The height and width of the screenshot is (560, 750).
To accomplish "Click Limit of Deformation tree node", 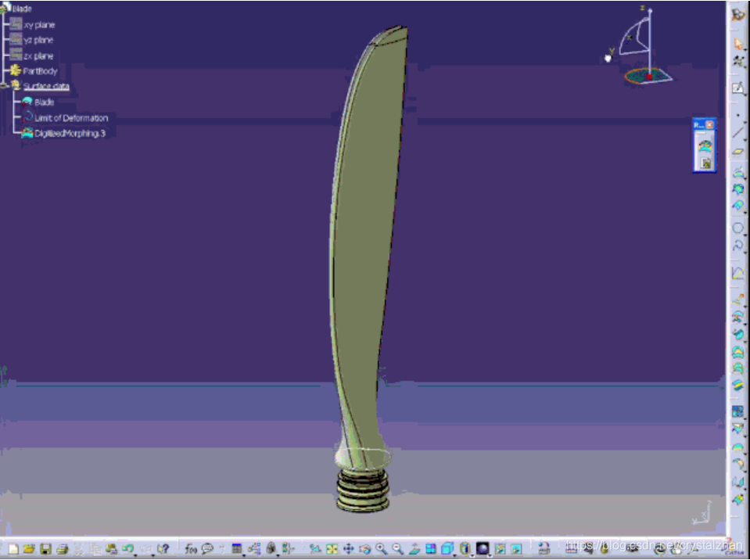I will (70, 118).
